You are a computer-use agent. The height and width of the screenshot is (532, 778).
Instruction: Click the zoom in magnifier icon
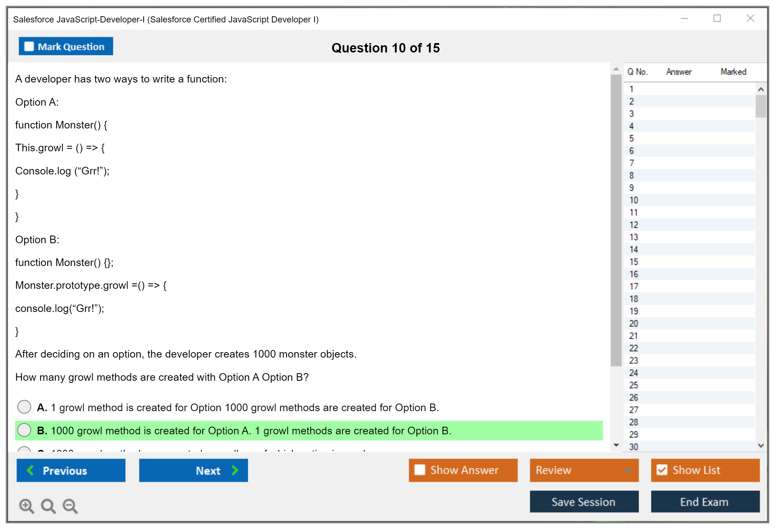coord(26,506)
